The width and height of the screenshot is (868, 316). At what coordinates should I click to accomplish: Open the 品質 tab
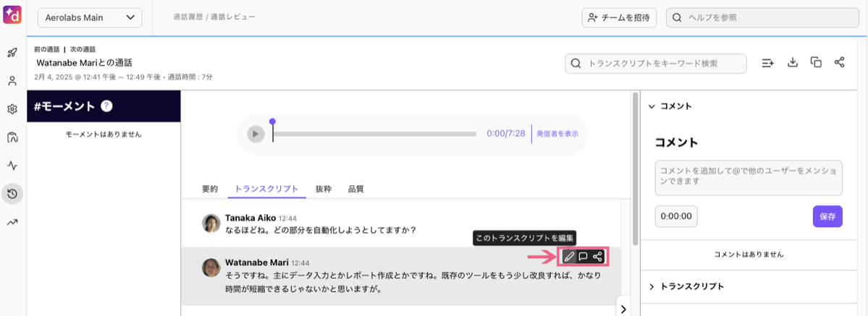pyautogui.click(x=356, y=189)
